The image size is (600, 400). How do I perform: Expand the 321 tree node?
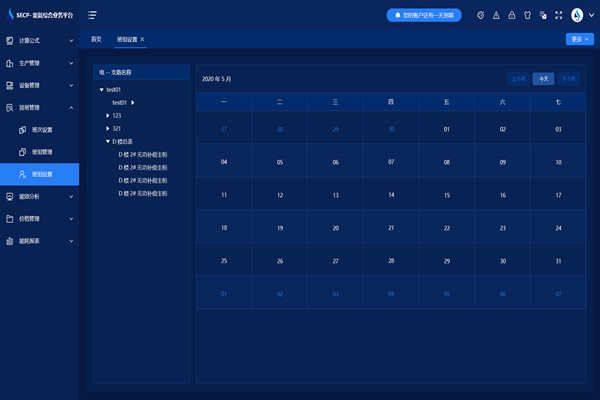(108, 129)
